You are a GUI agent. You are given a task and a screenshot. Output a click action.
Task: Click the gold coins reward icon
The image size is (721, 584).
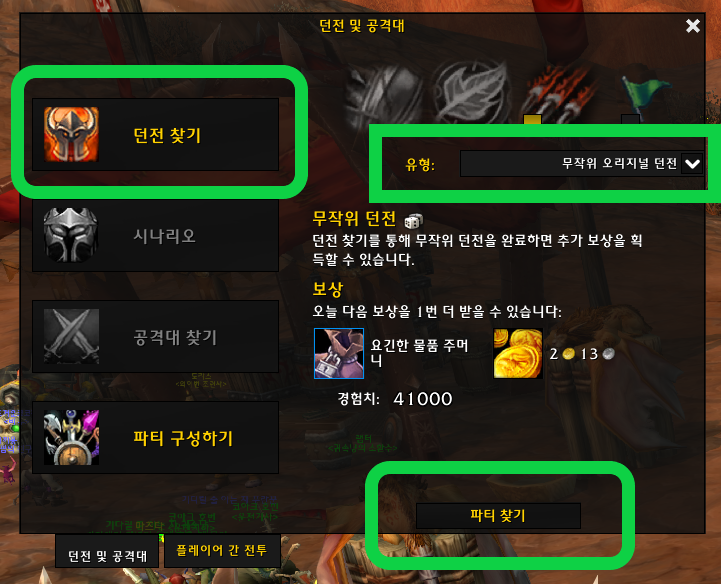tap(518, 353)
